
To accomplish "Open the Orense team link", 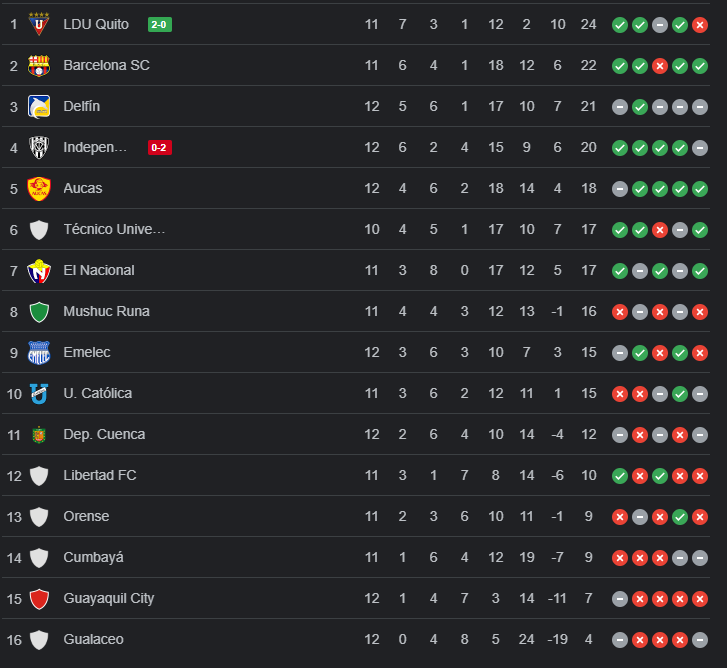I will 86,516.
